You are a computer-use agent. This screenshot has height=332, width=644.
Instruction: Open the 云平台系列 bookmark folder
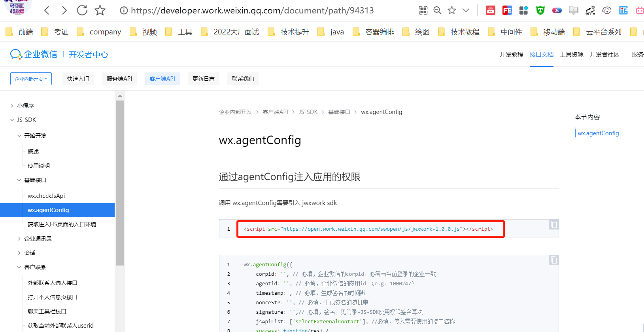pyautogui.click(x=598, y=32)
